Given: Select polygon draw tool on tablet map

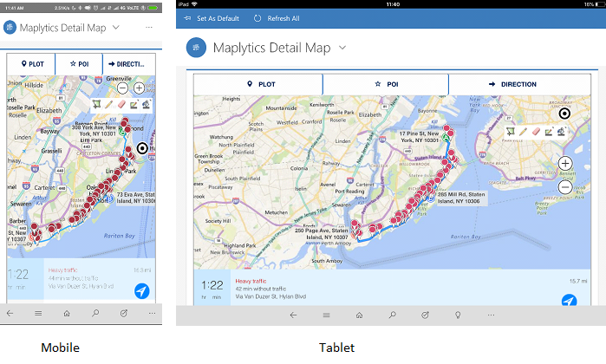Looking at the screenshot, I should click(511, 132).
